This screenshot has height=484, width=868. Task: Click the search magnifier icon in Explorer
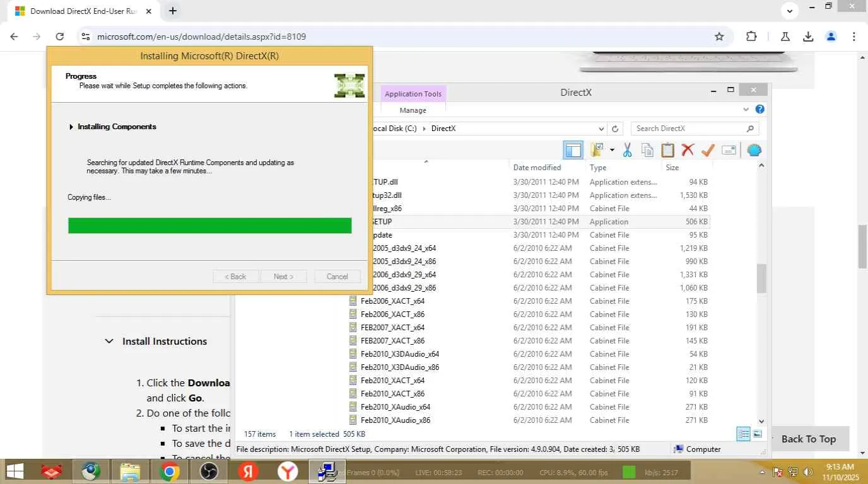coord(750,129)
